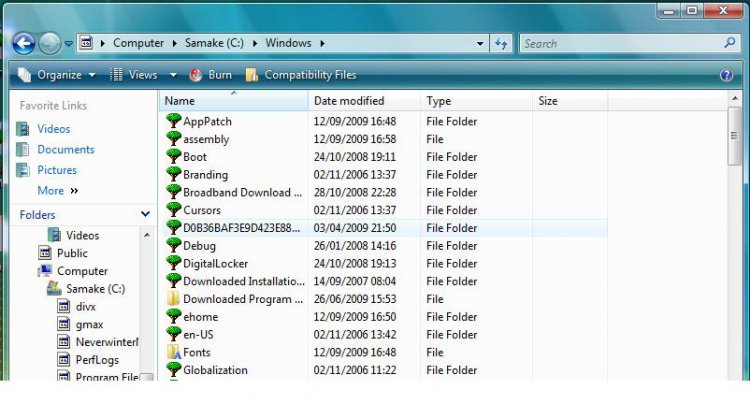Click the tree icon of AppPatch folder
This screenshot has width=750, height=404.
click(x=173, y=121)
